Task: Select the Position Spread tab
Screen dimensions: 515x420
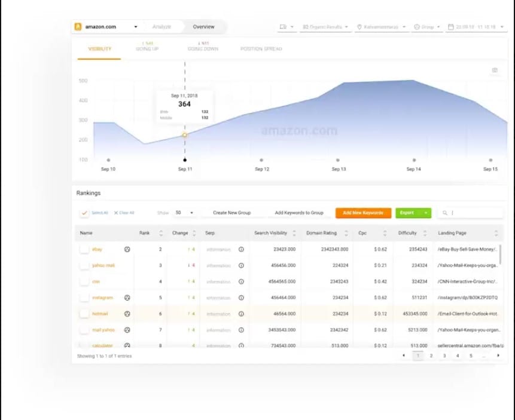Action: pos(261,49)
